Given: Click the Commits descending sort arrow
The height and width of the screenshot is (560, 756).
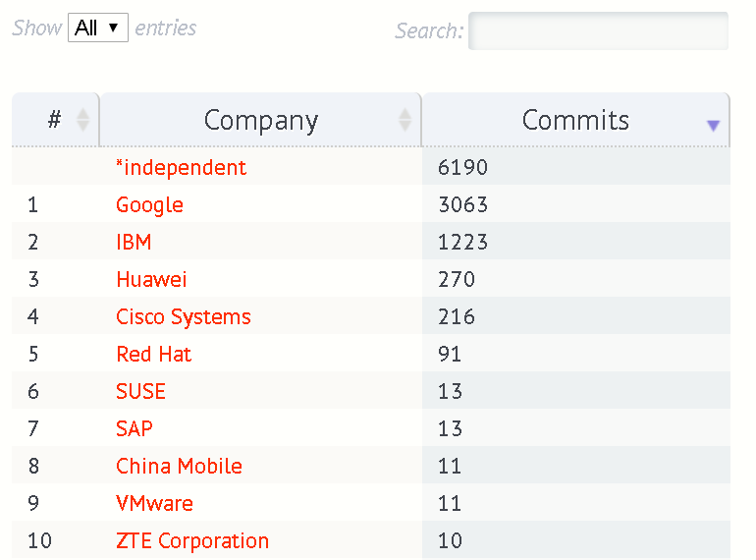Looking at the screenshot, I should pos(713,125).
